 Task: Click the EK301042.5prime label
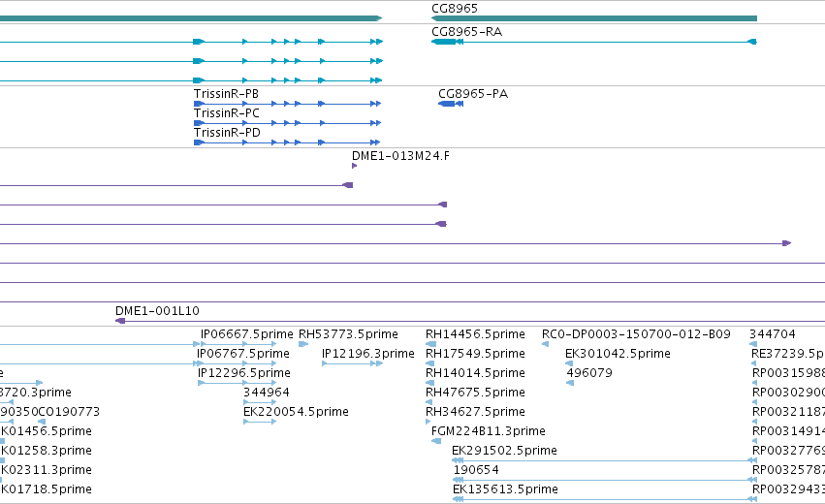(618, 354)
